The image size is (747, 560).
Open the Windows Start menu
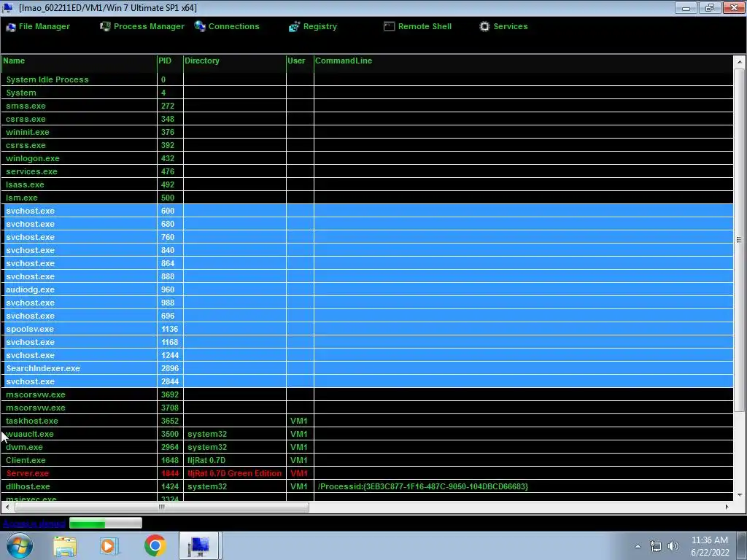pyautogui.click(x=19, y=545)
